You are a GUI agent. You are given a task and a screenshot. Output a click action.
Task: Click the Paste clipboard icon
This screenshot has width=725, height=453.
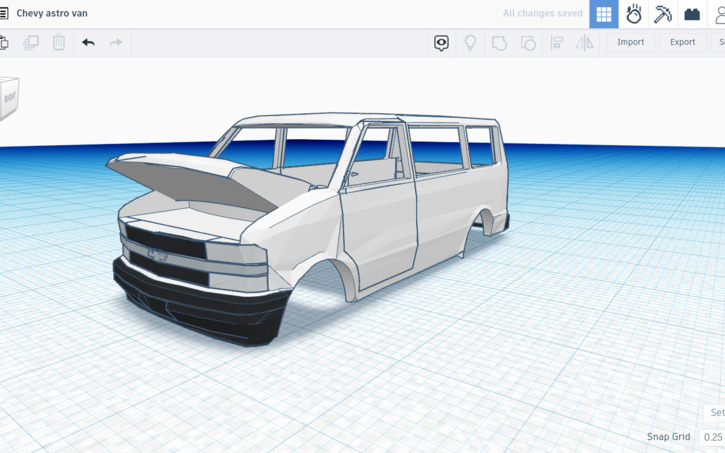pos(4,43)
